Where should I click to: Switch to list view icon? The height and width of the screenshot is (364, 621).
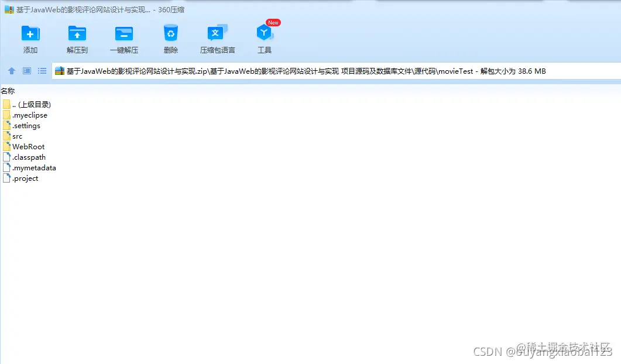tap(42, 71)
